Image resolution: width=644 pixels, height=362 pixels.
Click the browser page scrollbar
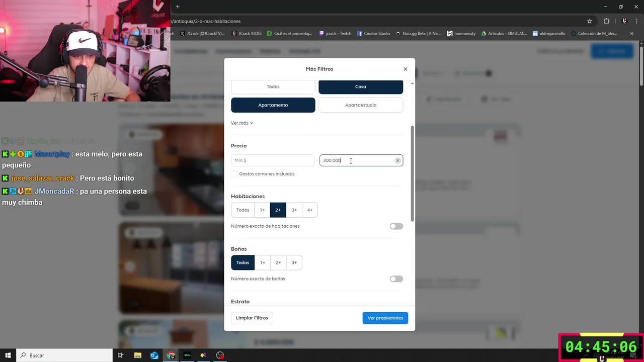coord(641,65)
